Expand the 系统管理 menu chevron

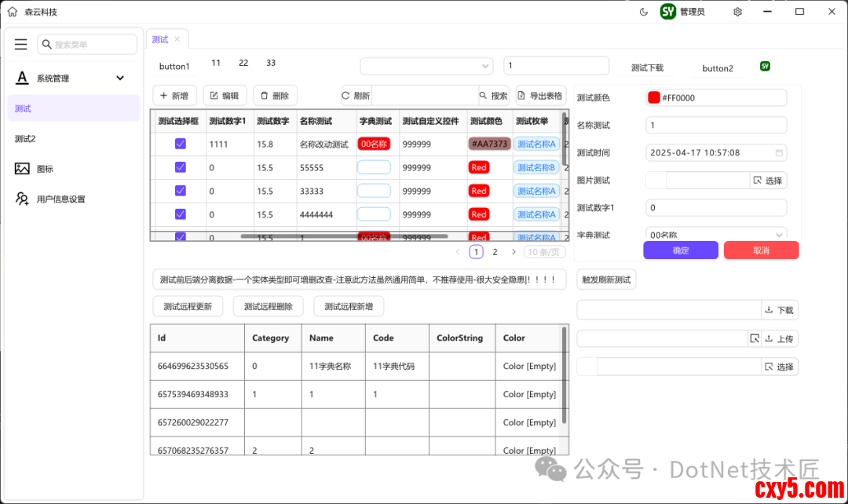click(120, 78)
